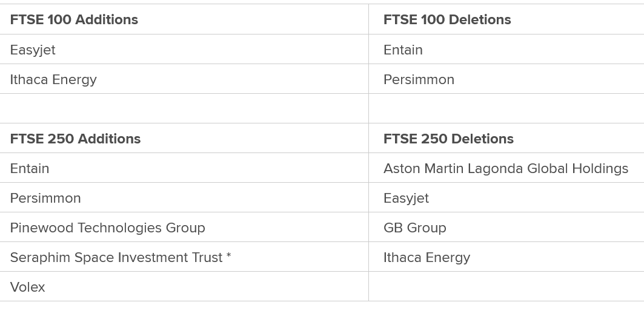
Task: Click the GB Group cell
Action: 506,227
